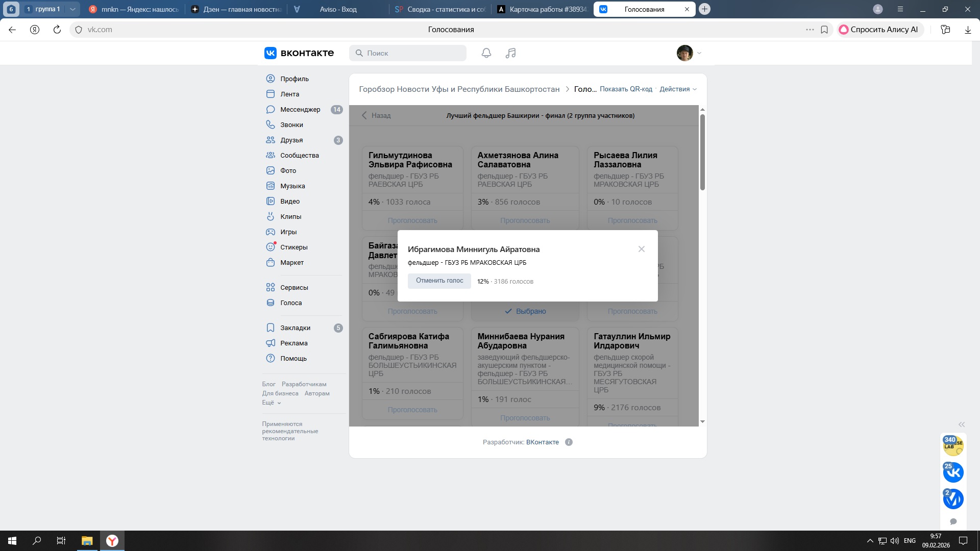Go to Клипы in the sidebar
980x551 pixels.
(290, 217)
